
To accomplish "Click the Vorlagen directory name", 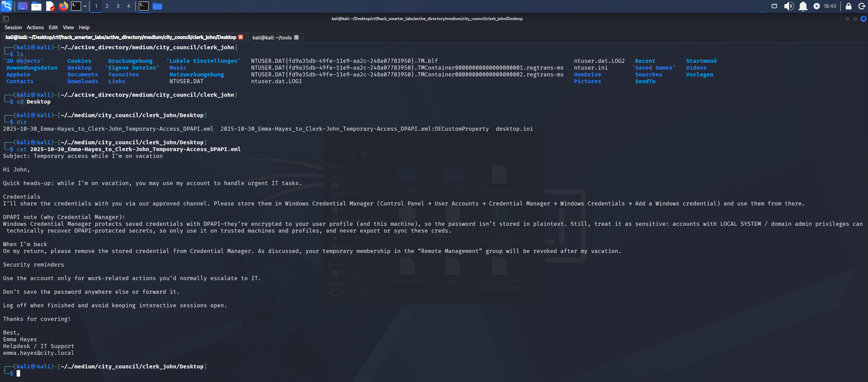I will coord(699,75).
